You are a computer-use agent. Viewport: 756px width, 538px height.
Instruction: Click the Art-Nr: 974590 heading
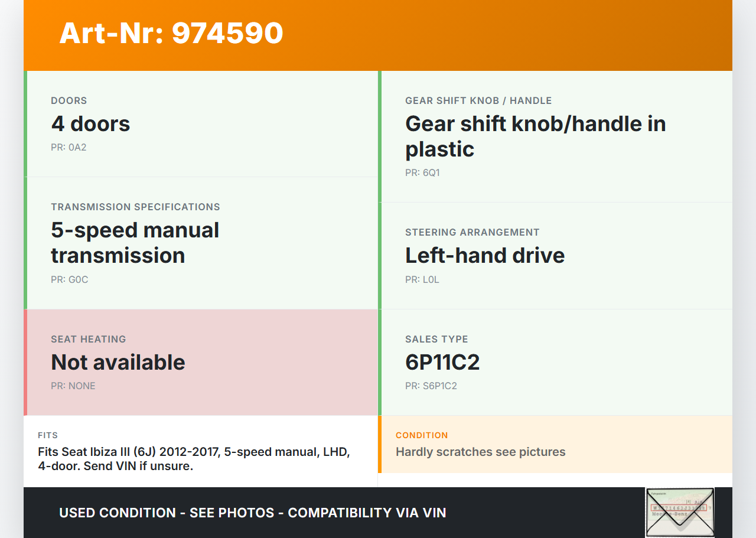click(171, 33)
